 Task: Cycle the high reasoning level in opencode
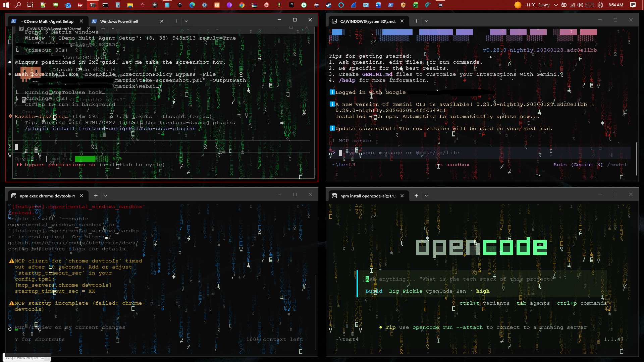click(x=483, y=291)
